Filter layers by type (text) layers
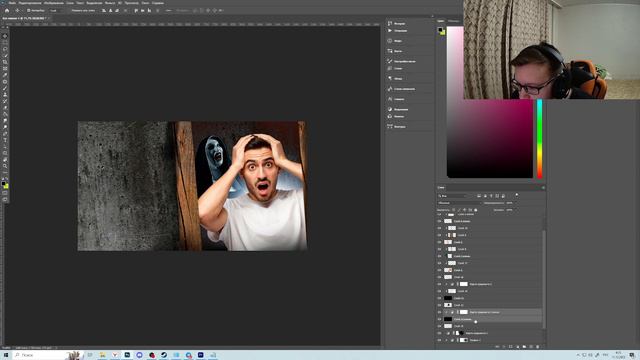 [x=491, y=196]
